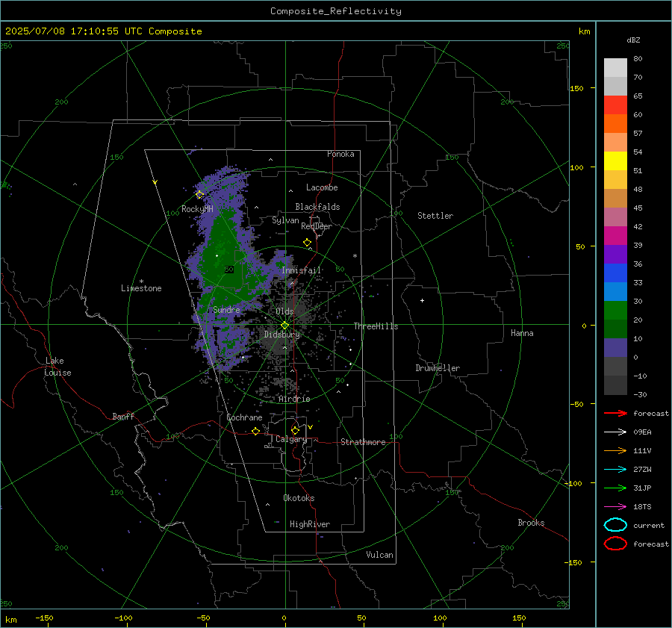Select the magenta 39–42 dBZ swatch

615,235
